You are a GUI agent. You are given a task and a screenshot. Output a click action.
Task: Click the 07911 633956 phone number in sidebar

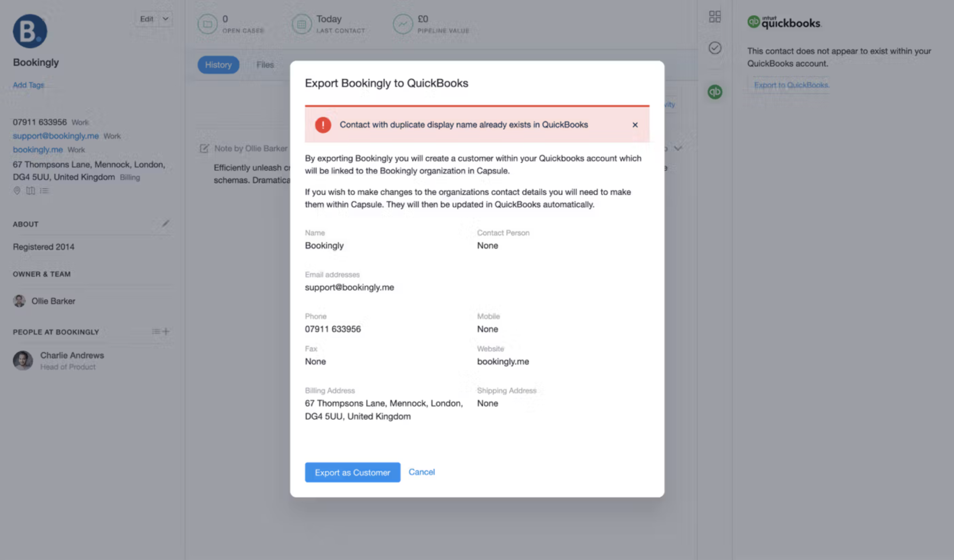[x=40, y=122]
